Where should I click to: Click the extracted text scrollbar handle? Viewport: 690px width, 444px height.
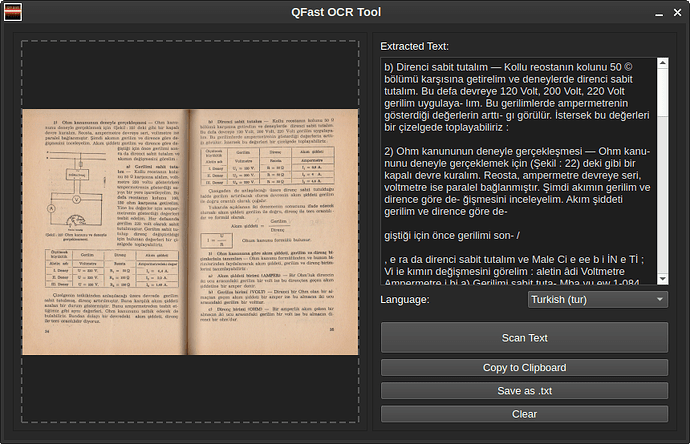tap(663, 92)
